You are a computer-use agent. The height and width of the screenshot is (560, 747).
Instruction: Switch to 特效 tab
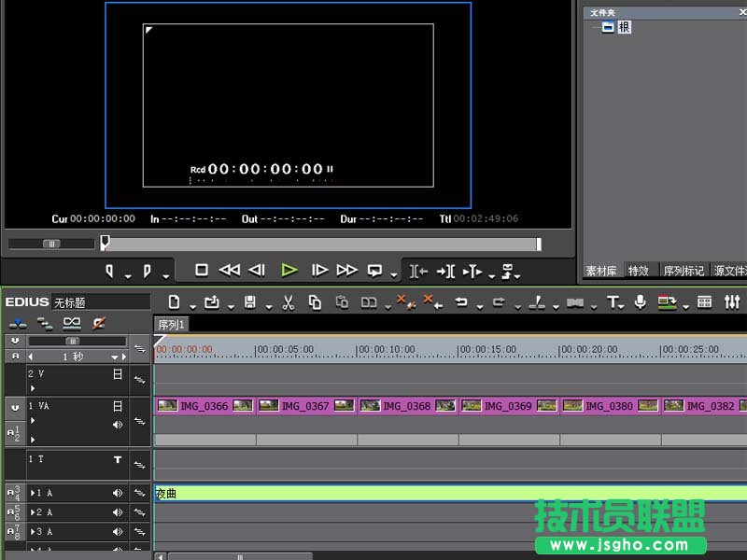pos(639,271)
